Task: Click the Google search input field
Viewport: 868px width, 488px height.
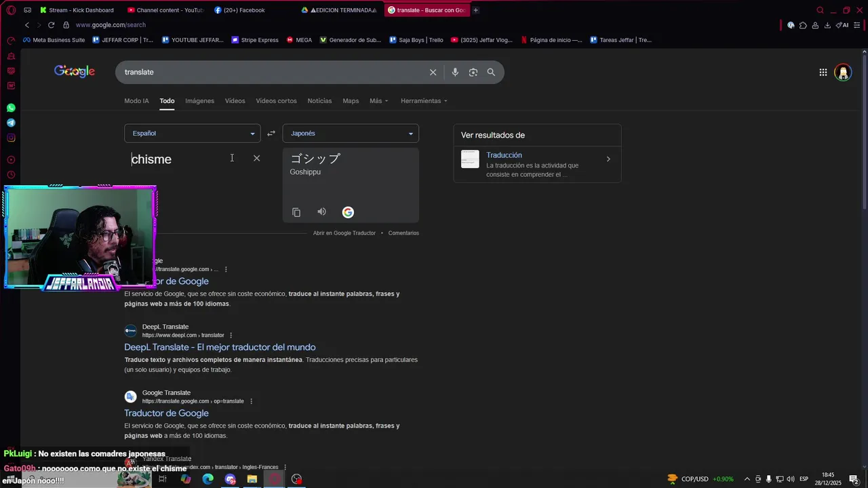Action: [x=271, y=72]
